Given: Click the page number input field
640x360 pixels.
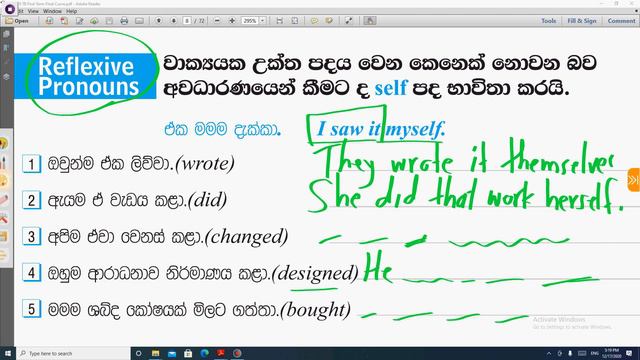Looking at the screenshot, I should click(187, 21).
